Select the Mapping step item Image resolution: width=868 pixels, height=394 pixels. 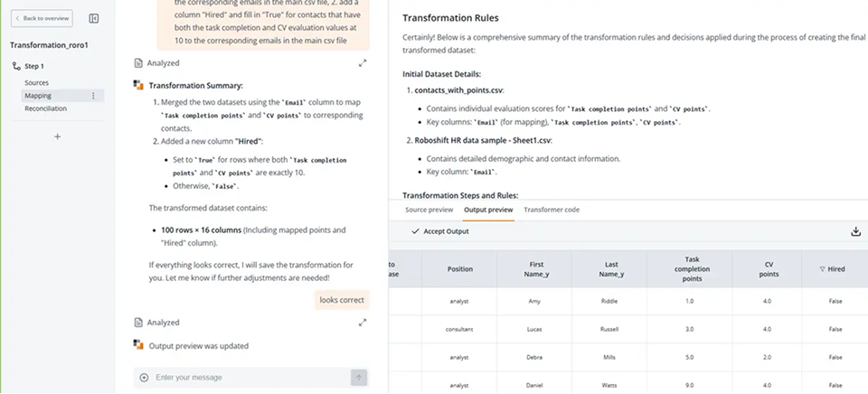[38, 95]
